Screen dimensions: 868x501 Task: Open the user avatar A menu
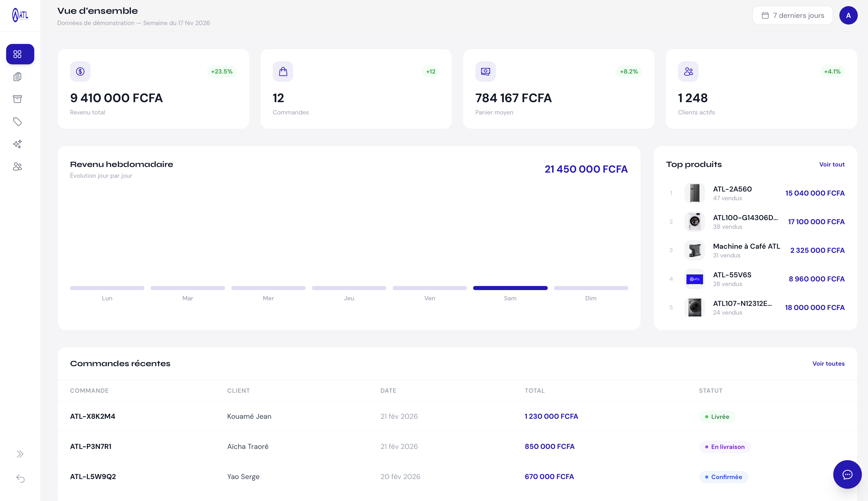pyautogui.click(x=848, y=16)
